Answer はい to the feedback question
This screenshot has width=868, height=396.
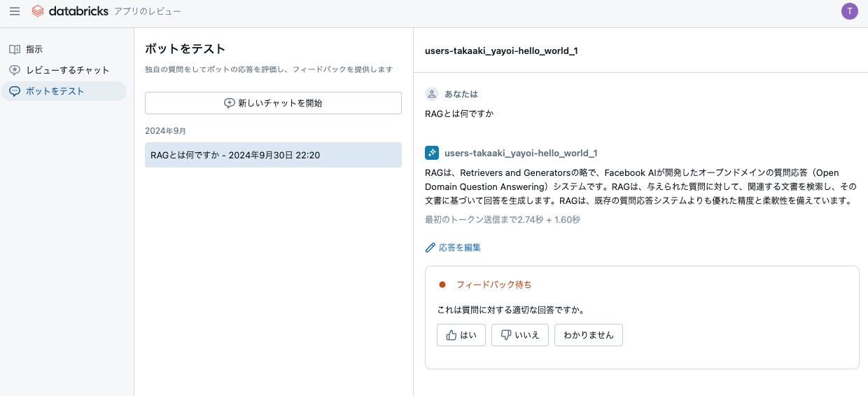(461, 335)
